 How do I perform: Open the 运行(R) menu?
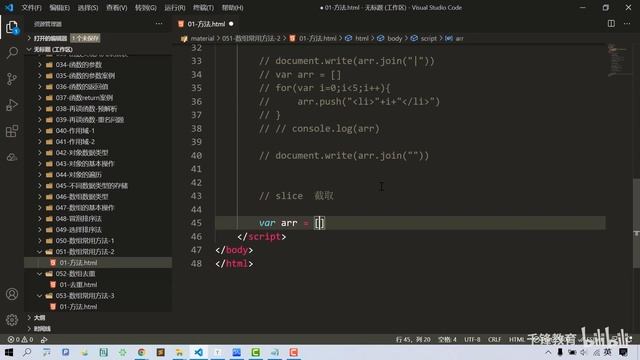[175, 7]
